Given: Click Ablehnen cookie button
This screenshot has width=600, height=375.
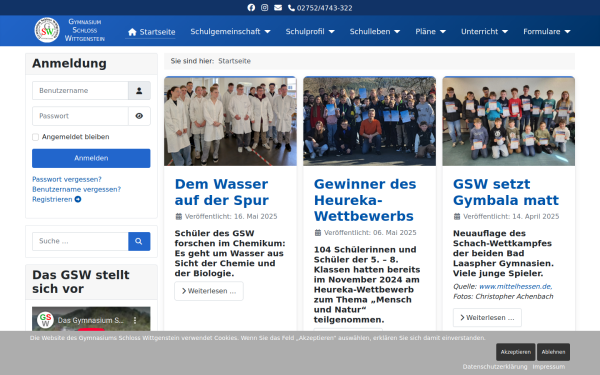Looking at the screenshot, I should (x=553, y=352).
